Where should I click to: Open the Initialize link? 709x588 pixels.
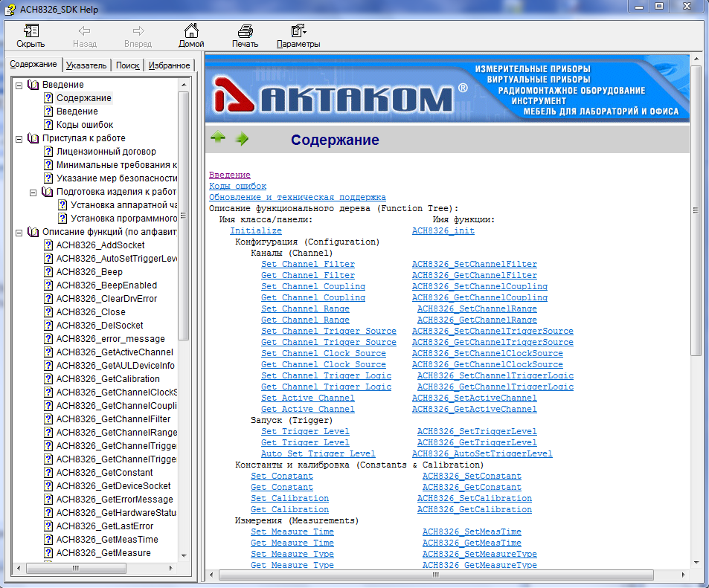click(x=255, y=231)
